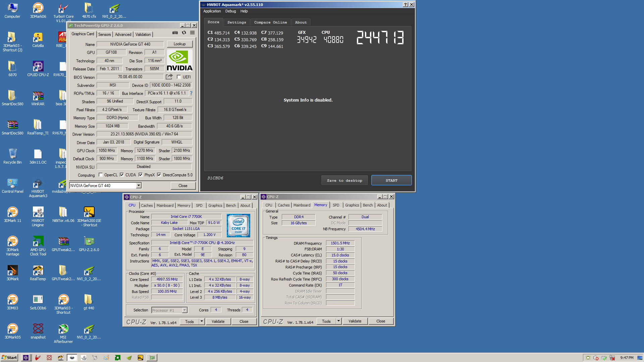Screen dimensions: 644x362
Task: Switch to the Settings tab in Aquamark3
Action: (x=236, y=22)
